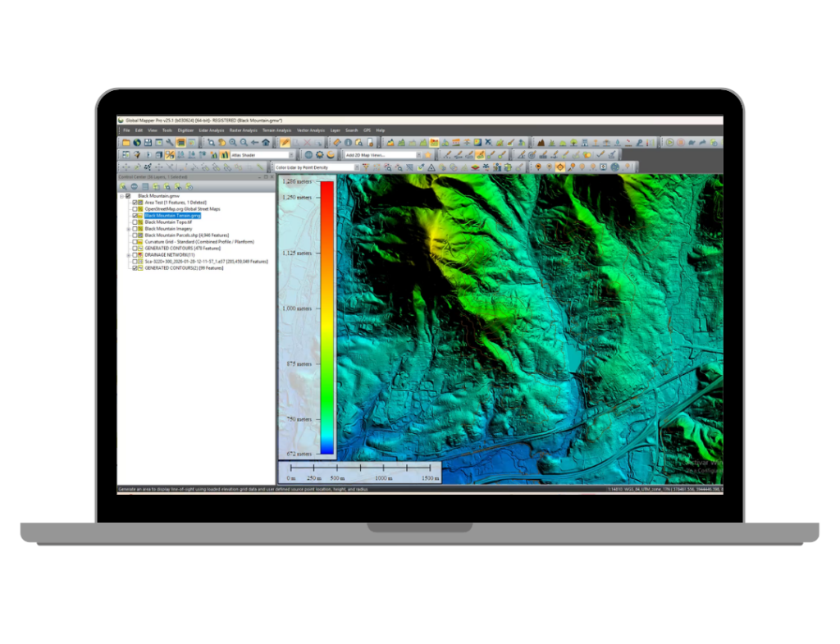Click the '1,286 meters' legend label

click(x=297, y=181)
